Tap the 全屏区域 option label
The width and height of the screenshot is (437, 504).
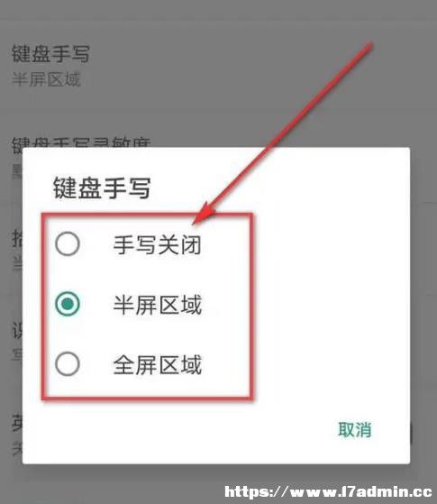(x=157, y=365)
